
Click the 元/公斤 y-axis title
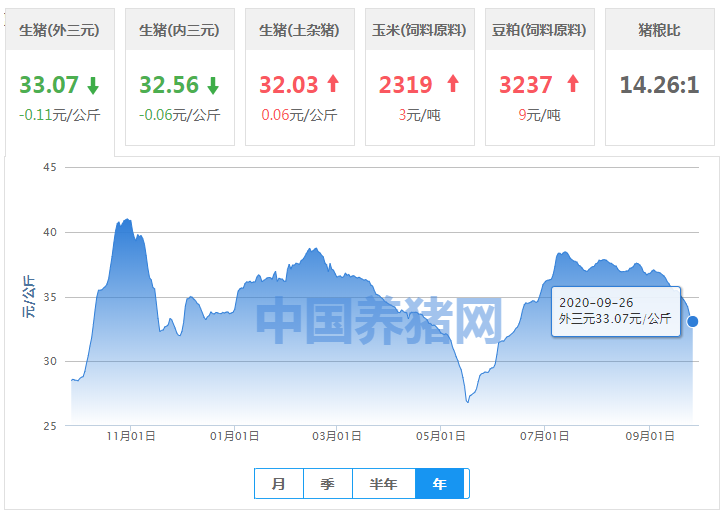pyautogui.click(x=28, y=296)
